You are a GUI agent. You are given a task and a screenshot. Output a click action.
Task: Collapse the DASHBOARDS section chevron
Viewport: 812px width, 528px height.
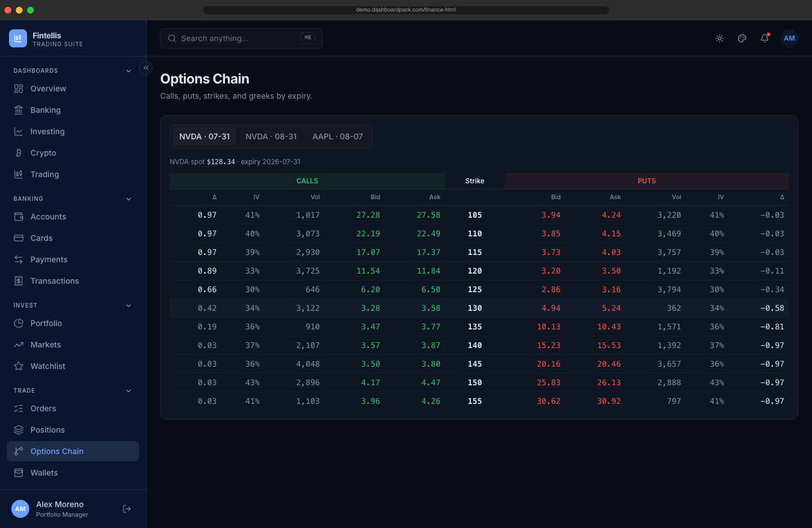129,71
